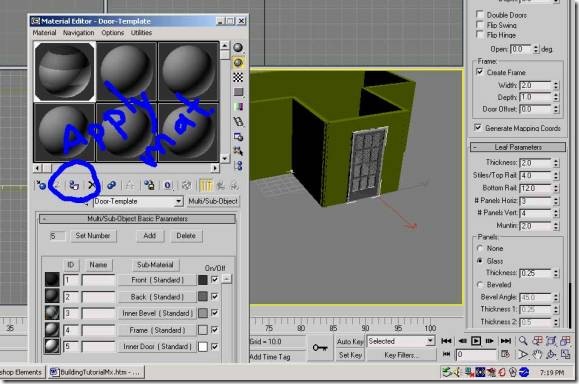This screenshot has width=579, height=384.
Task: Open the Utilities menu
Action: click(141, 32)
